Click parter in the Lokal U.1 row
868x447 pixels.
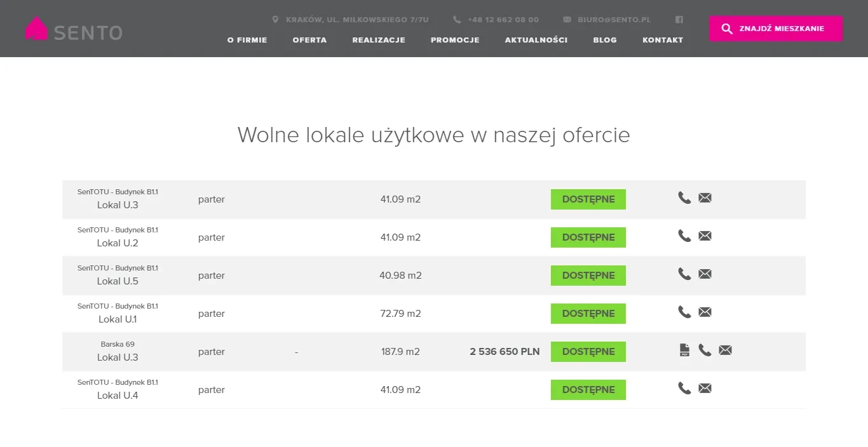click(212, 314)
